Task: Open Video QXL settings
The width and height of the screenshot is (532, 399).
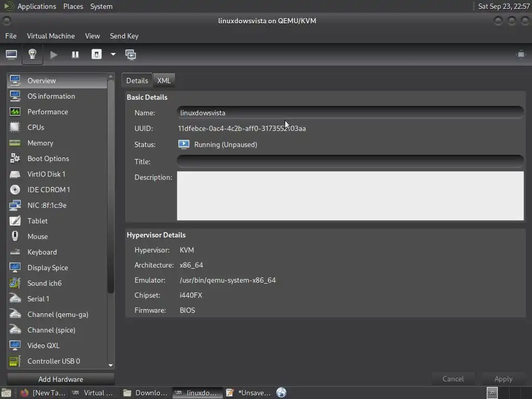Action: [x=57, y=346]
